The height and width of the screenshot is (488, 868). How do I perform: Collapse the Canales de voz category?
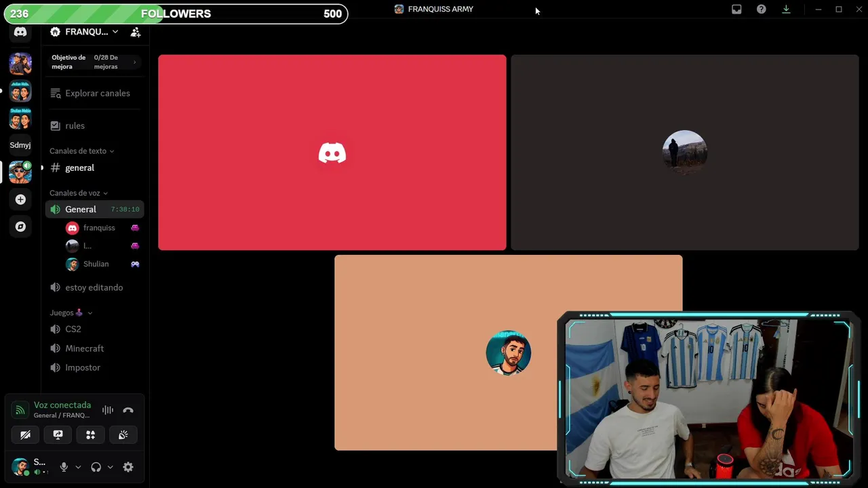tap(78, 193)
